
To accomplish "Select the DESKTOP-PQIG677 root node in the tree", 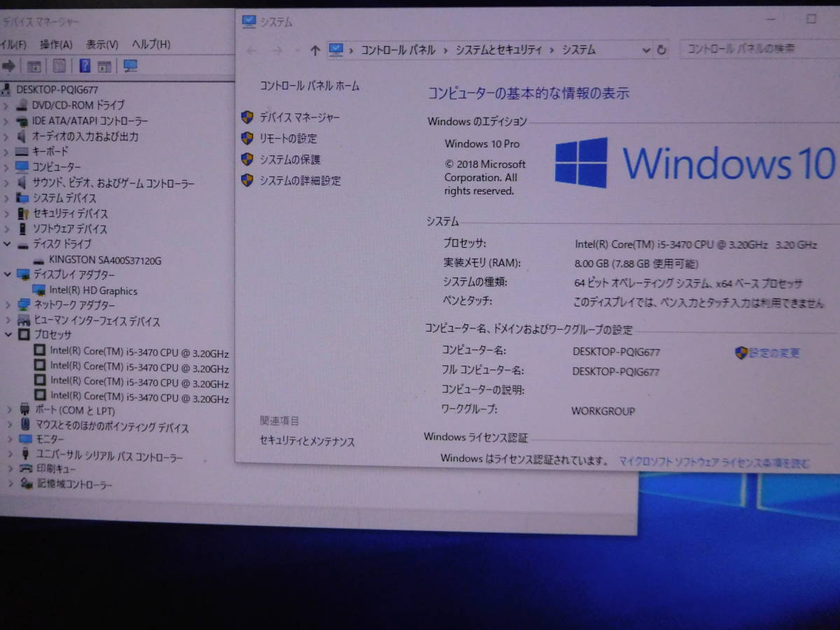I will (x=57, y=90).
